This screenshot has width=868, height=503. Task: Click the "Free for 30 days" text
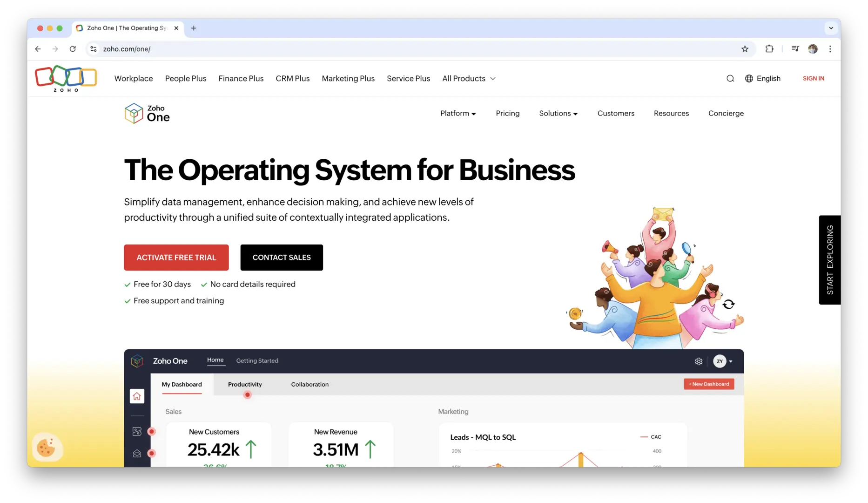pyautogui.click(x=162, y=285)
